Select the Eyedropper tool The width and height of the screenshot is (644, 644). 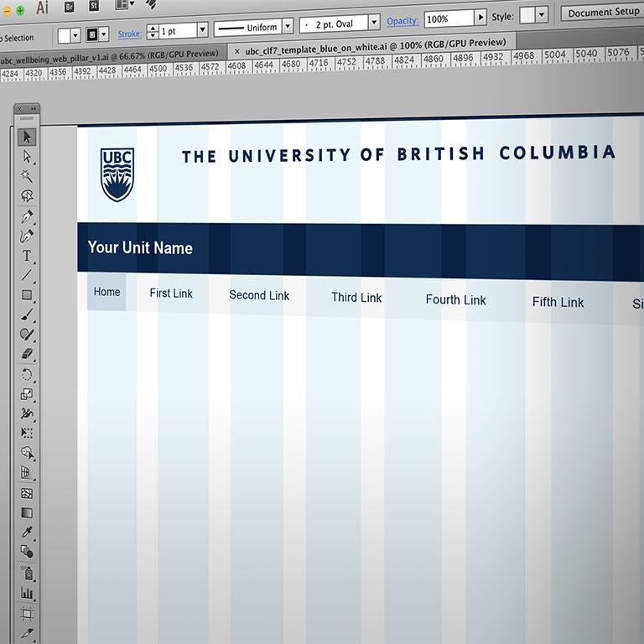[27, 532]
